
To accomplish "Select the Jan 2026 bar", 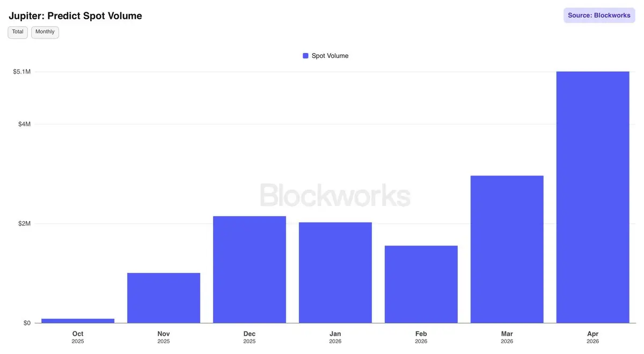I will [335, 272].
